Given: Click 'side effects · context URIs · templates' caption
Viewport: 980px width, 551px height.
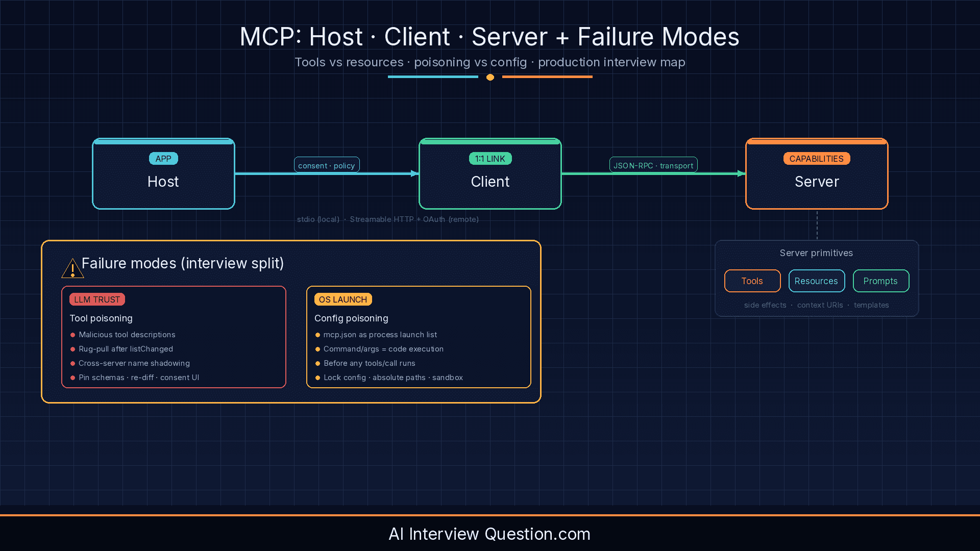Looking at the screenshot, I should click(x=816, y=305).
